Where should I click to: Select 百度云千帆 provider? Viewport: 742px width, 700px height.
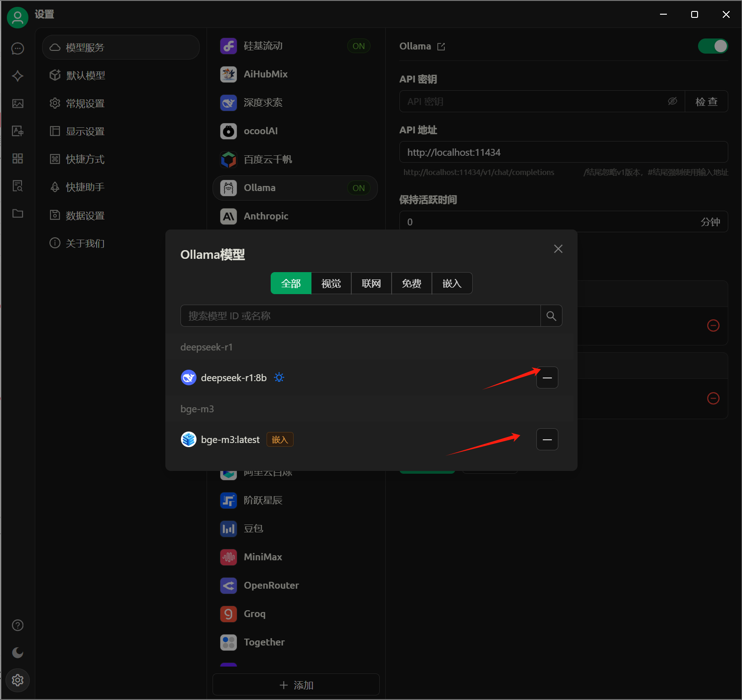coord(295,159)
